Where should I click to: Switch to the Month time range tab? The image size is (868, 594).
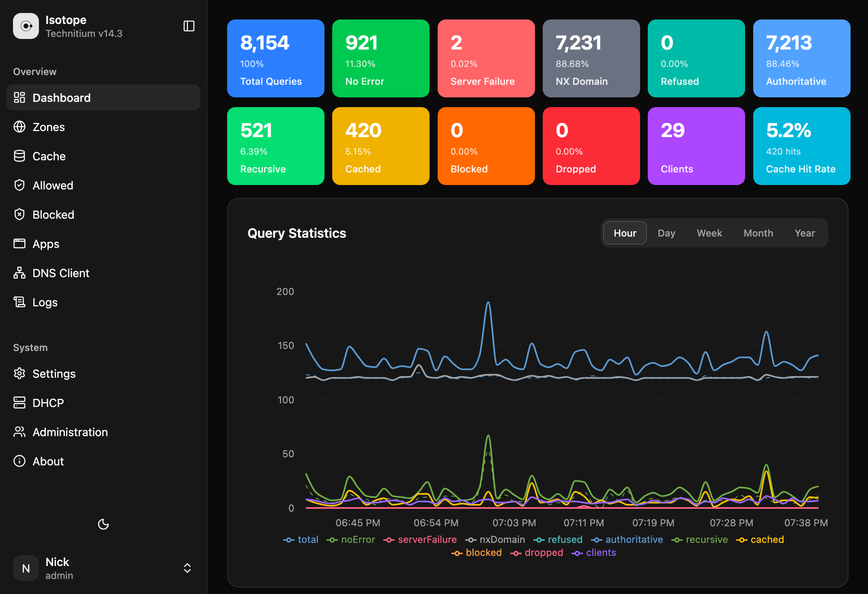758,233
